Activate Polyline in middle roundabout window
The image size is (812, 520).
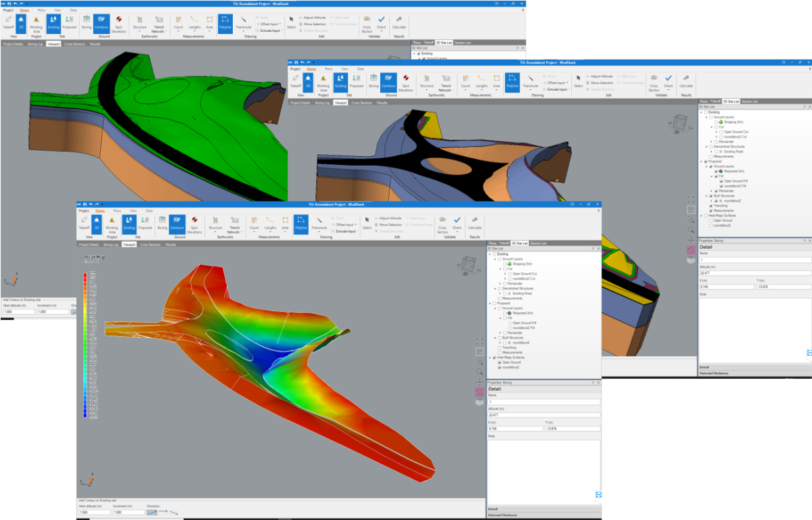pyautogui.click(x=512, y=81)
